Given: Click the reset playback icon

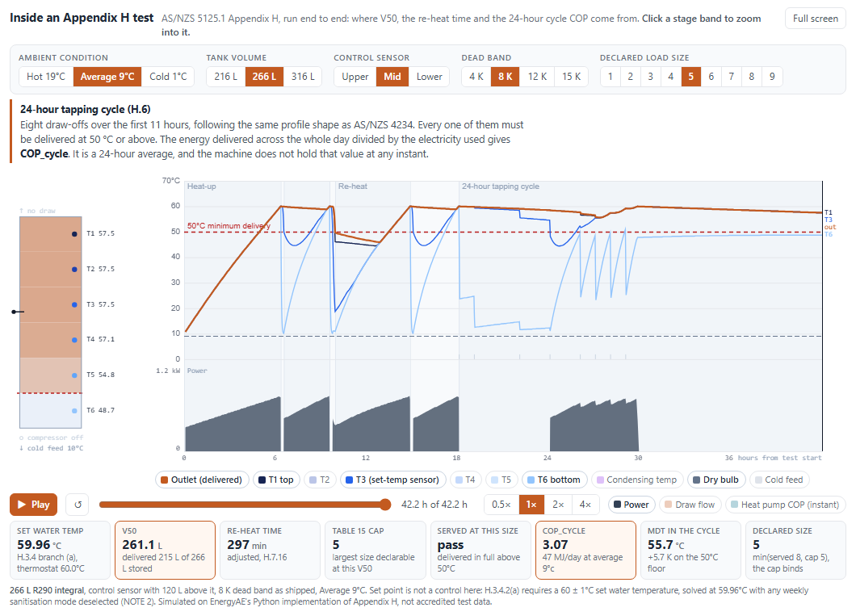Looking at the screenshot, I should pos(78,505).
